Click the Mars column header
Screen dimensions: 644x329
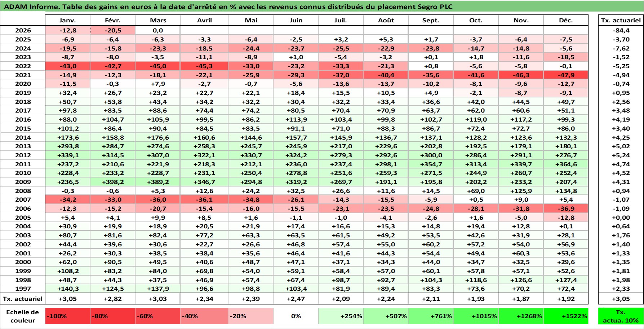tap(158, 20)
